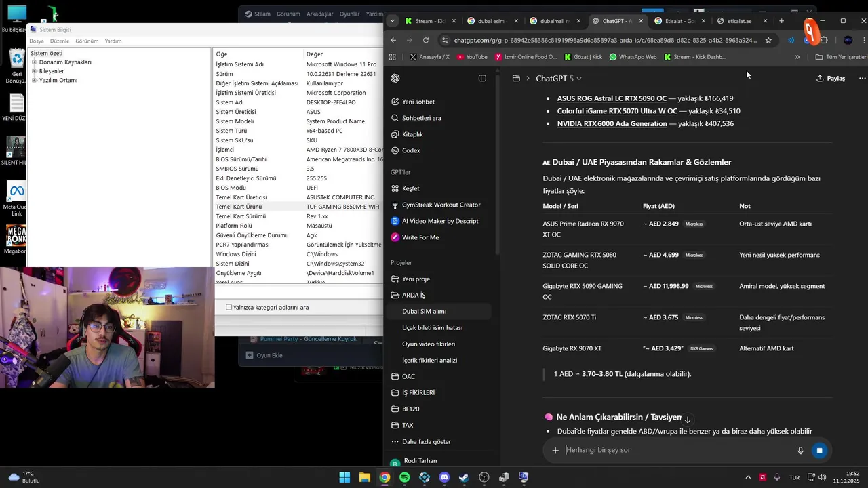The image size is (868, 488).
Task: Click the plus attach icon in the prompt box
Action: [x=555, y=450]
